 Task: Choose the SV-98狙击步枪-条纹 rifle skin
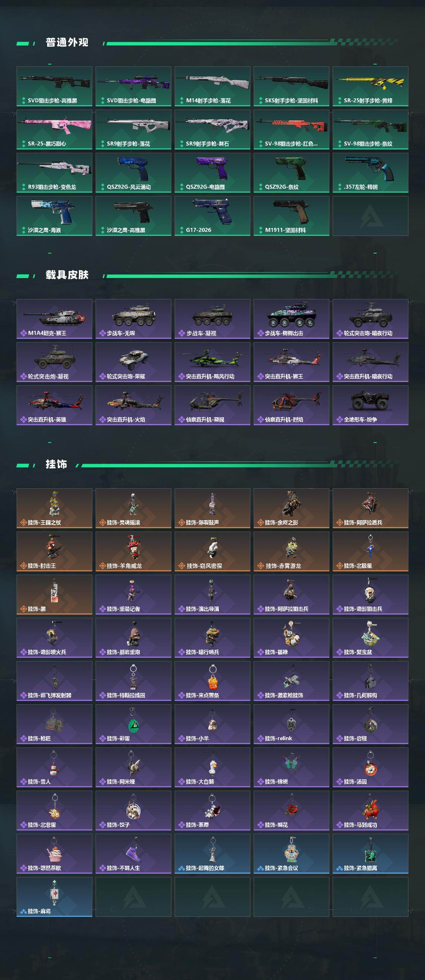pyautogui.click(x=370, y=129)
